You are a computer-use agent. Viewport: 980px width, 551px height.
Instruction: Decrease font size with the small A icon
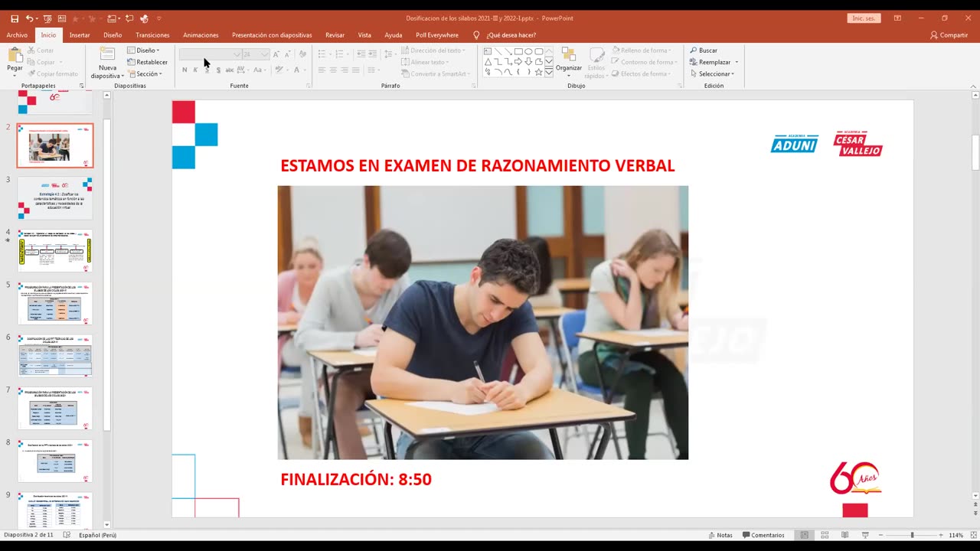click(288, 54)
